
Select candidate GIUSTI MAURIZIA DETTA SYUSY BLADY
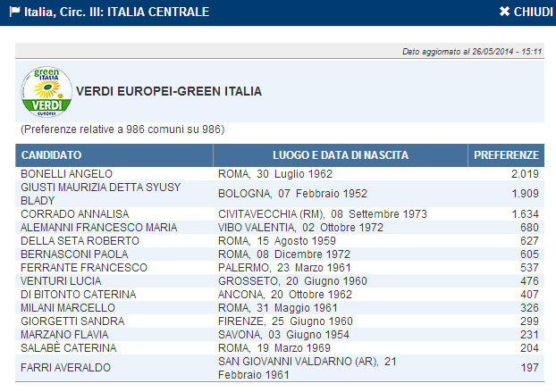(x=100, y=193)
